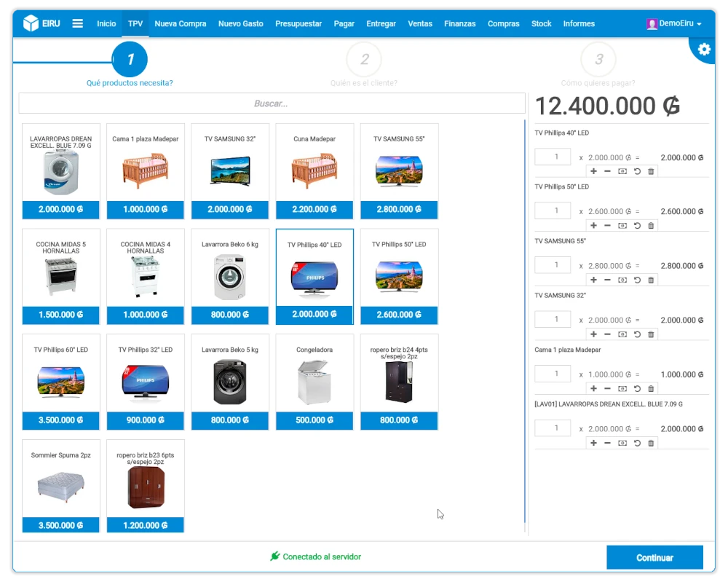The image size is (728, 582).
Task: Select the Congeladora product card
Action: [314, 382]
